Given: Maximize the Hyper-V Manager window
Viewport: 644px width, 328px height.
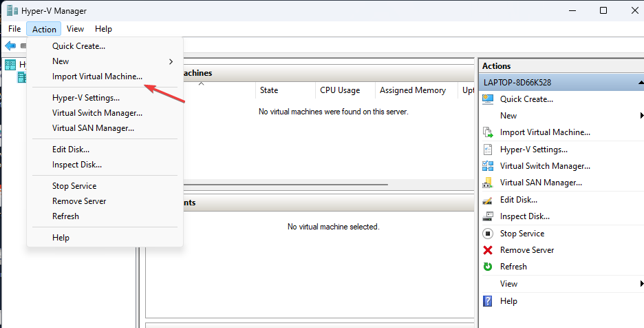Looking at the screenshot, I should pyautogui.click(x=603, y=10).
